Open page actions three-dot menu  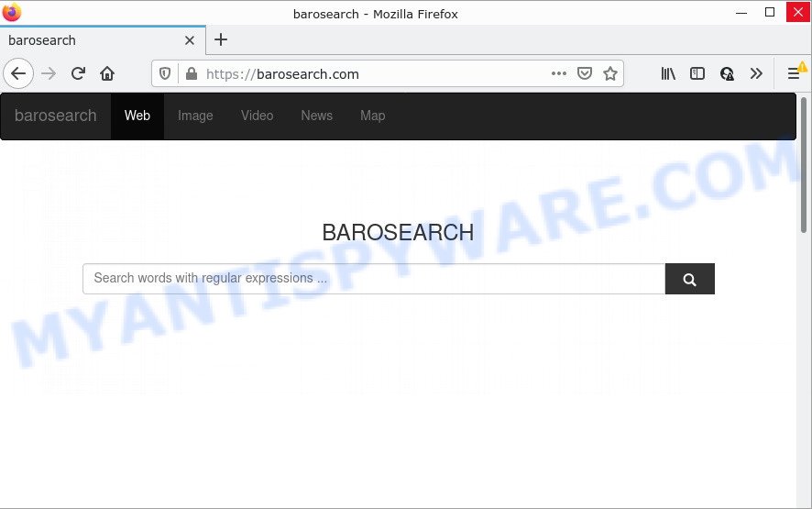pyautogui.click(x=559, y=73)
